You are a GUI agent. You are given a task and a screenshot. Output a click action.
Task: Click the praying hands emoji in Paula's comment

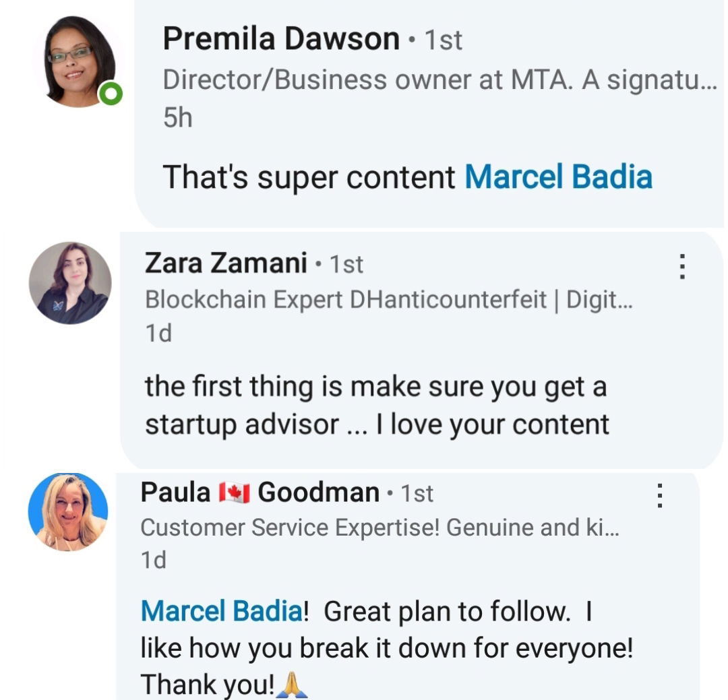tap(292, 686)
